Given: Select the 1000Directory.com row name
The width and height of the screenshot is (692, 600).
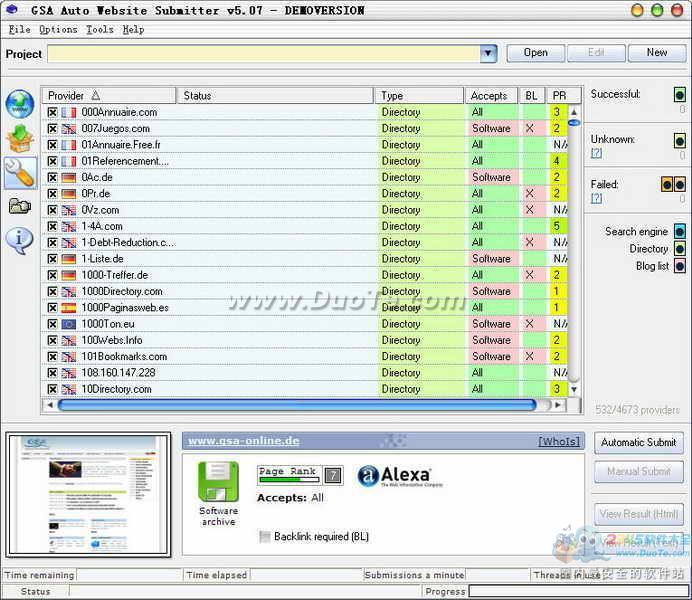Looking at the screenshot, I should tap(122, 292).
